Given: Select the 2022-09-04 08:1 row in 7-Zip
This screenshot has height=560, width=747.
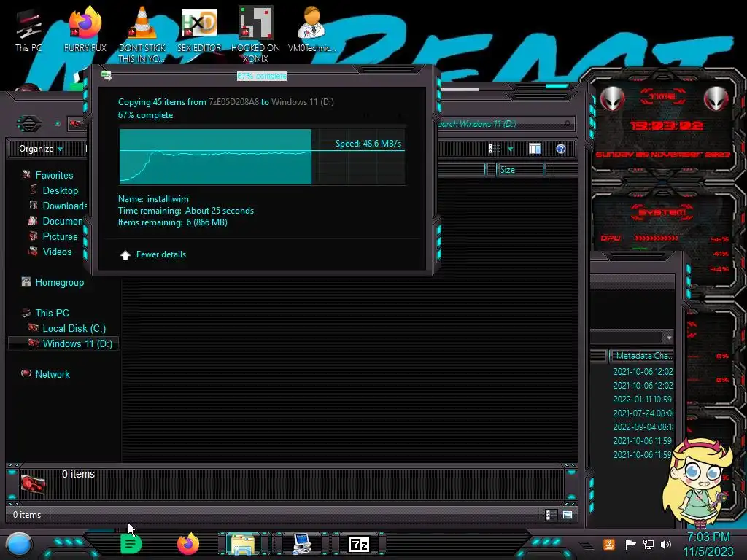Looking at the screenshot, I should (643, 427).
